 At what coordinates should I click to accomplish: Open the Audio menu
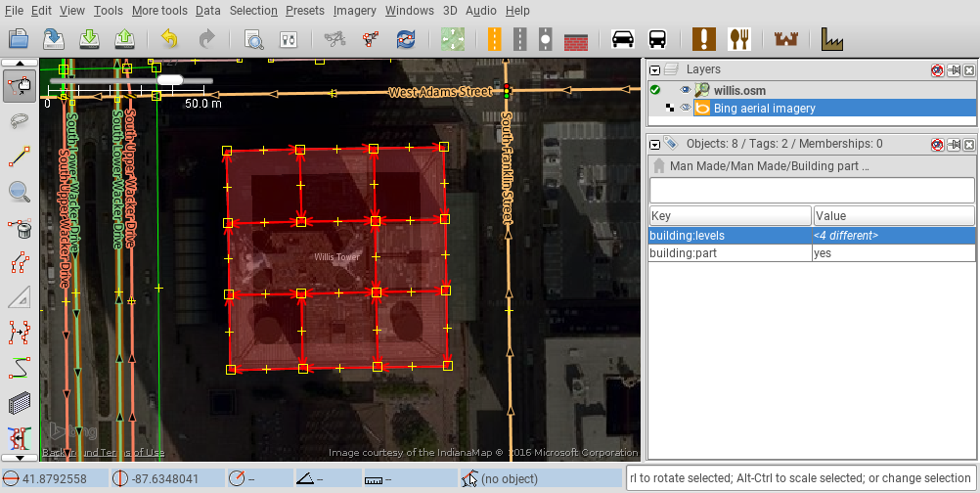pos(481,11)
